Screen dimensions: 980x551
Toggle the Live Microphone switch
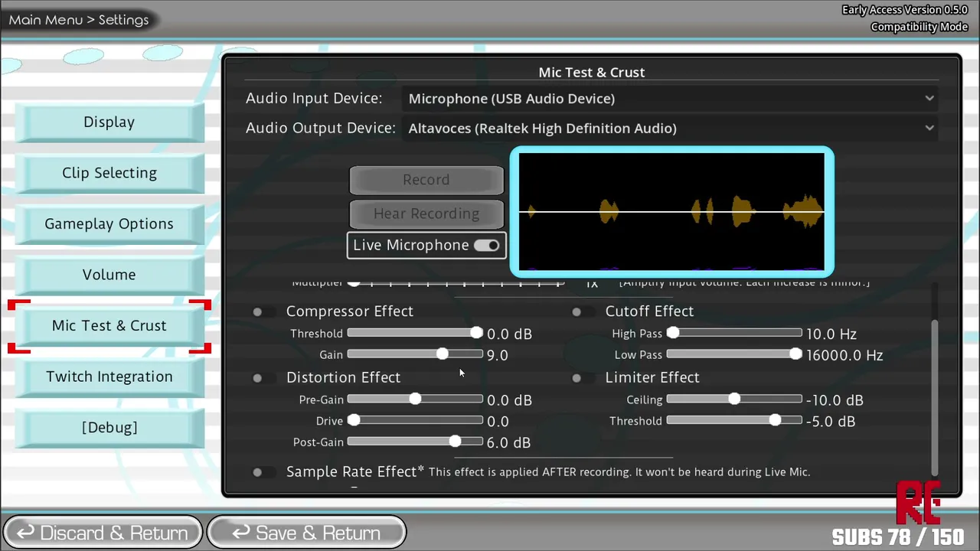tap(486, 246)
